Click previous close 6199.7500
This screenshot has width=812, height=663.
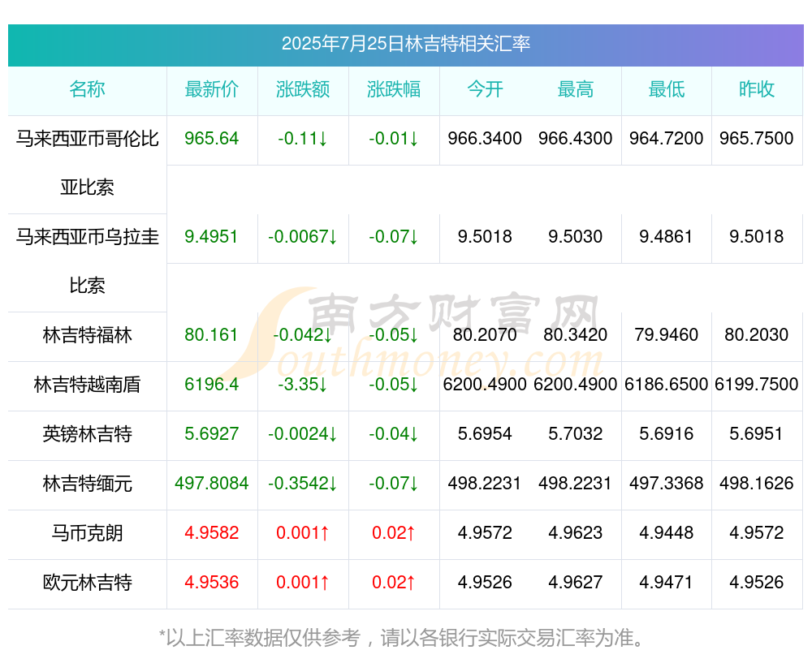click(757, 385)
